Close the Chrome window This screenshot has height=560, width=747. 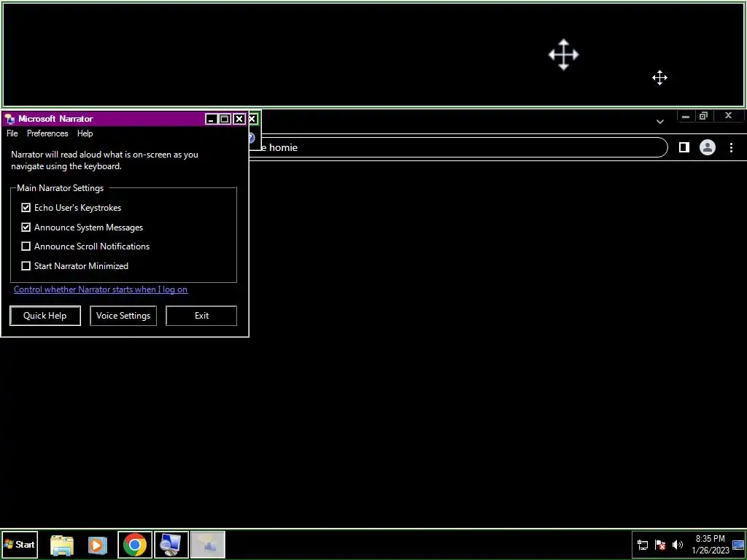[728, 116]
